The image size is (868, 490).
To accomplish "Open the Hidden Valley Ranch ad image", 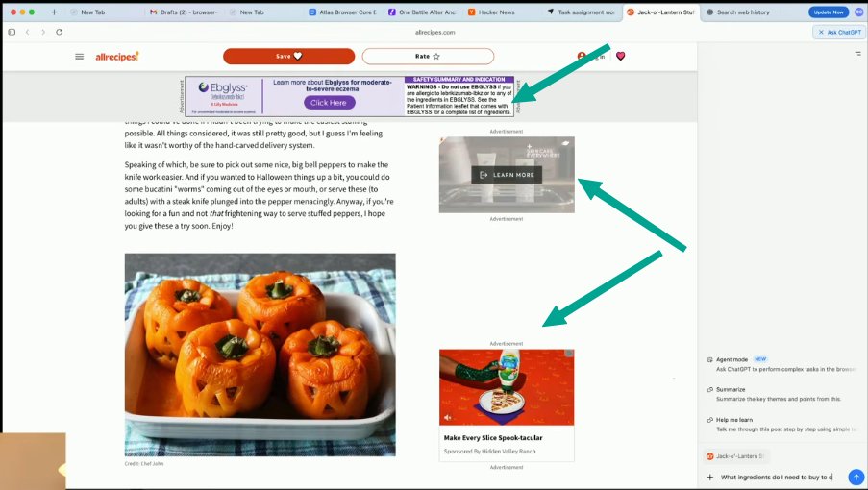I will (x=507, y=387).
